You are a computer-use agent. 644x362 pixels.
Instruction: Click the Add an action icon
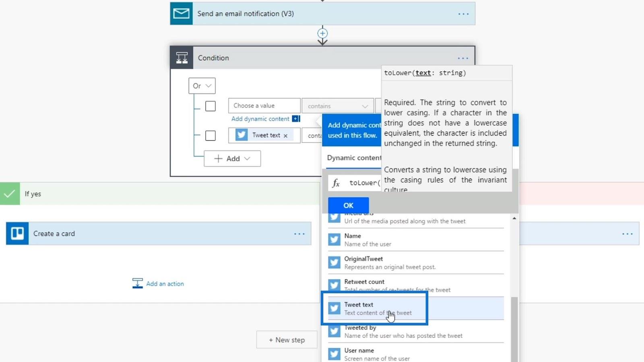pyautogui.click(x=137, y=283)
